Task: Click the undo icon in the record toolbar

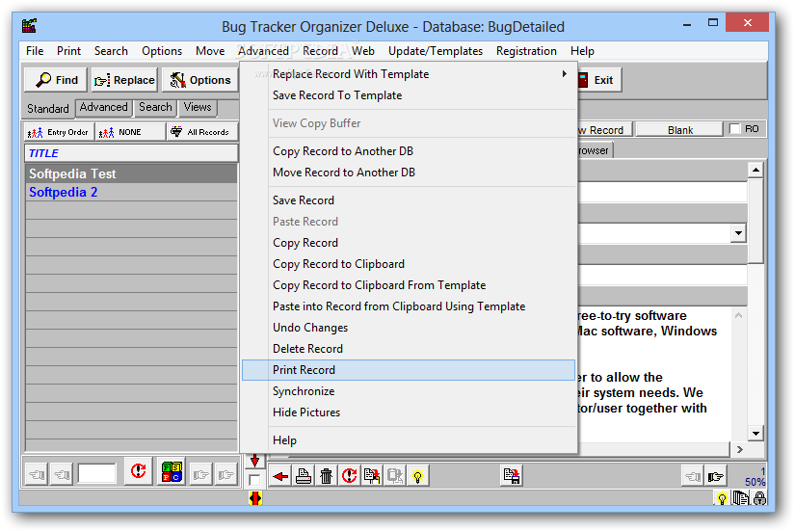Action: point(349,476)
